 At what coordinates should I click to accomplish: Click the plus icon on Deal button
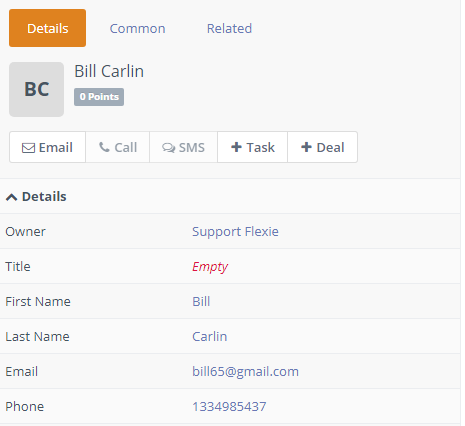[306, 147]
